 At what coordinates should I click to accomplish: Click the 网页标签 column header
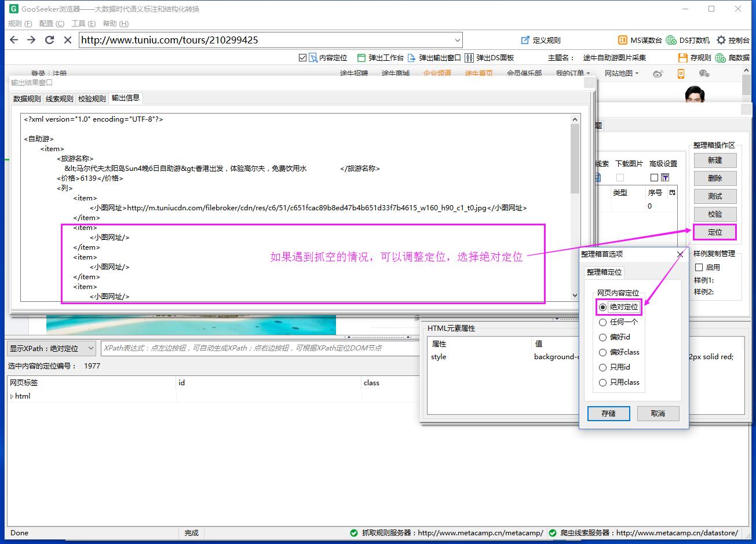click(x=92, y=383)
